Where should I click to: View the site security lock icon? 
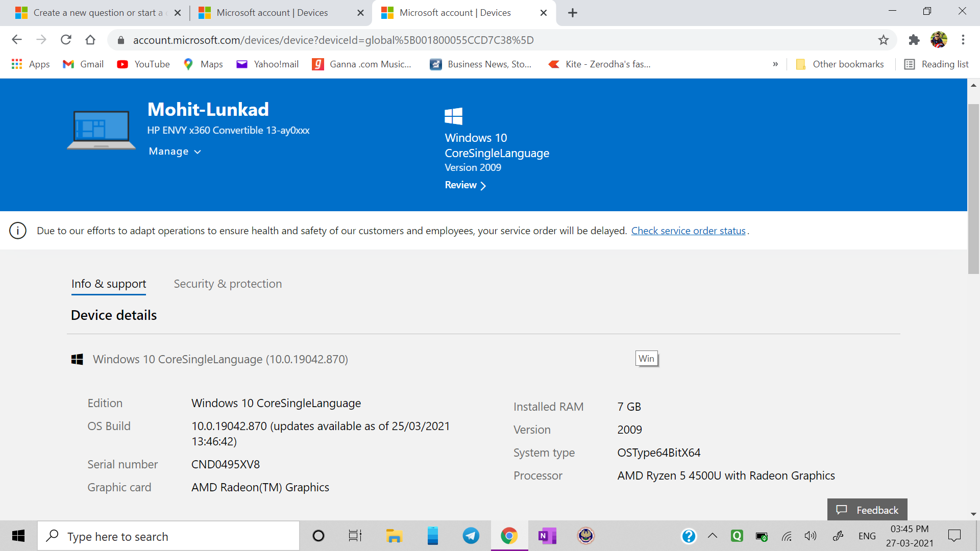[121, 40]
